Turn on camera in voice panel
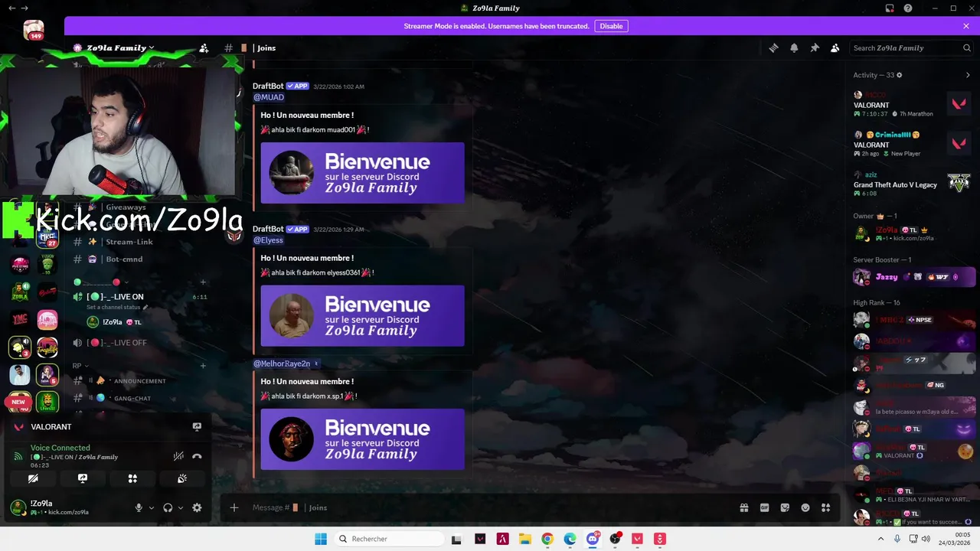The image size is (980, 551). pyautogui.click(x=33, y=478)
